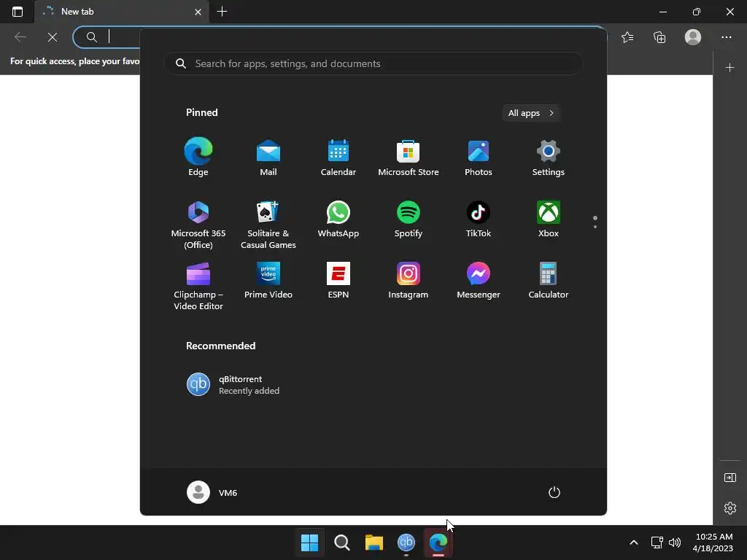Close the New tab tab
Viewport: 747px width, 560px height.
pyautogui.click(x=198, y=12)
